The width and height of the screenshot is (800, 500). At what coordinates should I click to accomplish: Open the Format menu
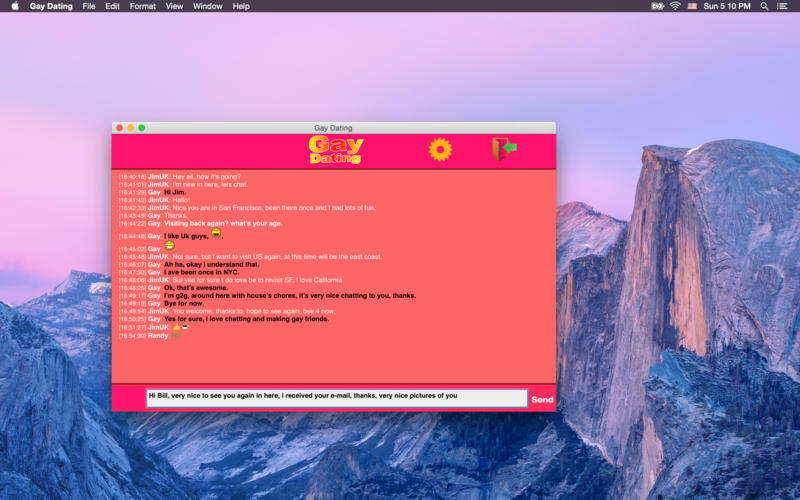pyautogui.click(x=142, y=6)
